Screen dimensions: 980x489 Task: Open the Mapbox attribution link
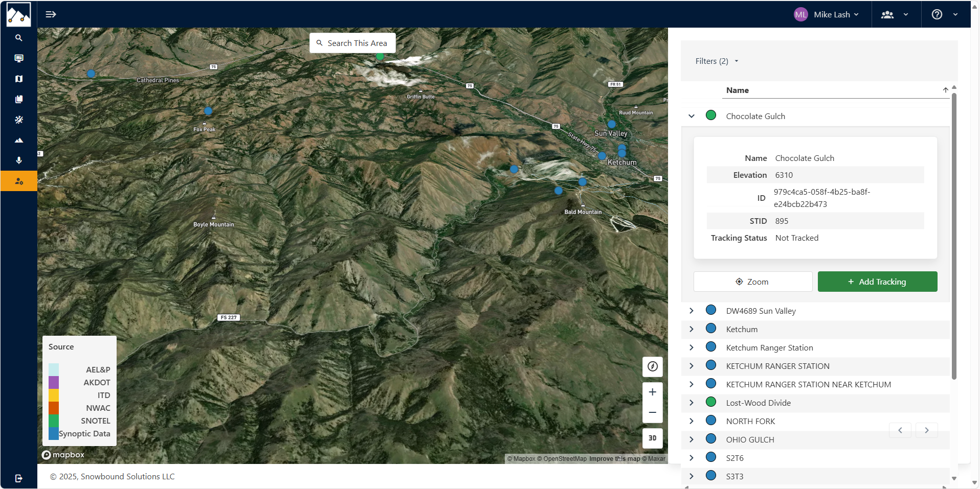(x=522, y=459)
